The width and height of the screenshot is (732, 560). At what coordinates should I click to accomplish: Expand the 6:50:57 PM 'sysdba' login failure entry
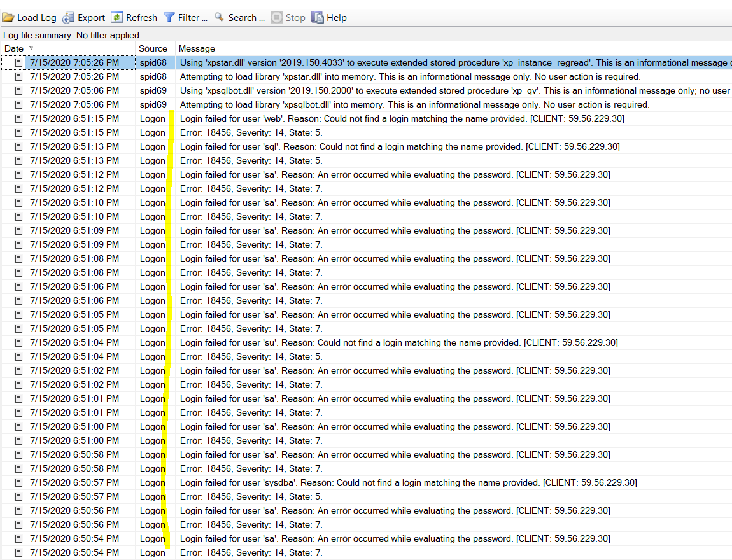pos(17,482)
